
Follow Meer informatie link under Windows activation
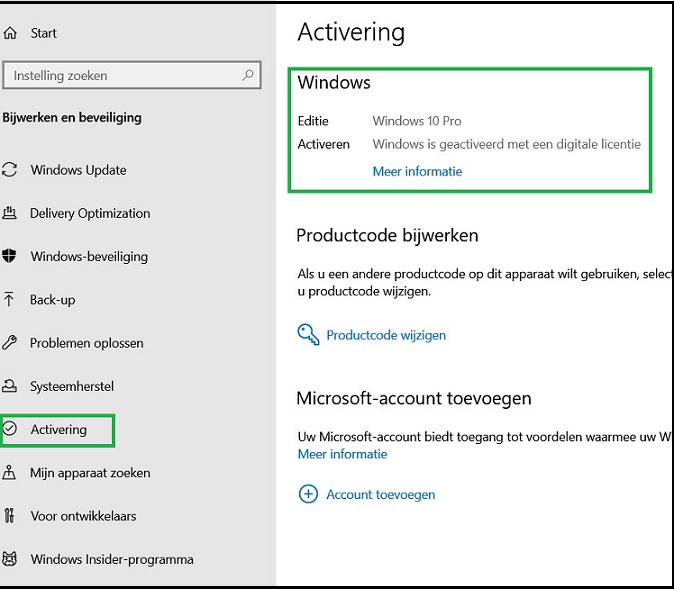[x=417, y=172]
